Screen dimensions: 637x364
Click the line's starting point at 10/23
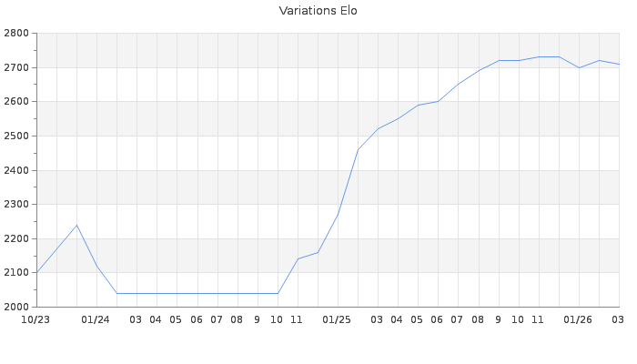pos(36,272)
